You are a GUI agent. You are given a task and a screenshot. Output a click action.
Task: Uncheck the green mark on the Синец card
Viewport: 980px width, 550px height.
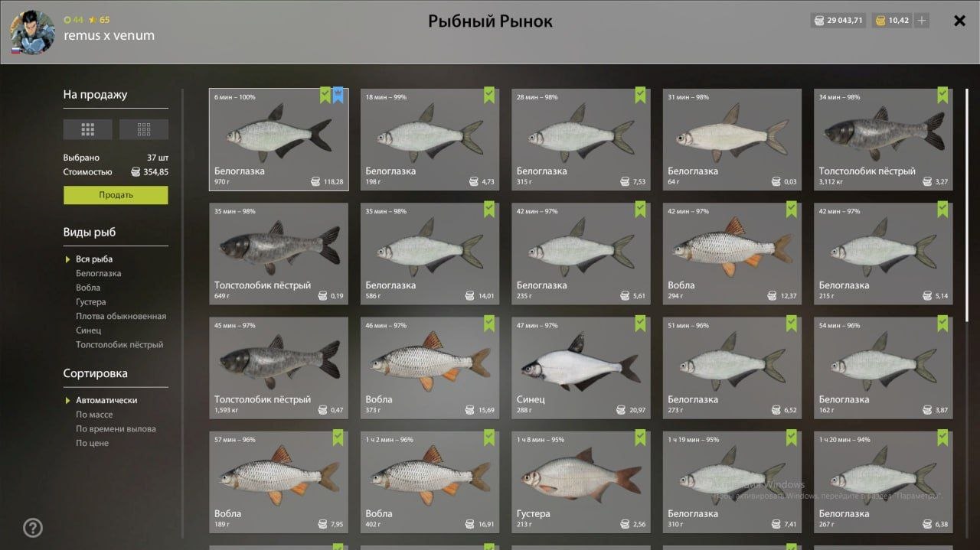641,324
